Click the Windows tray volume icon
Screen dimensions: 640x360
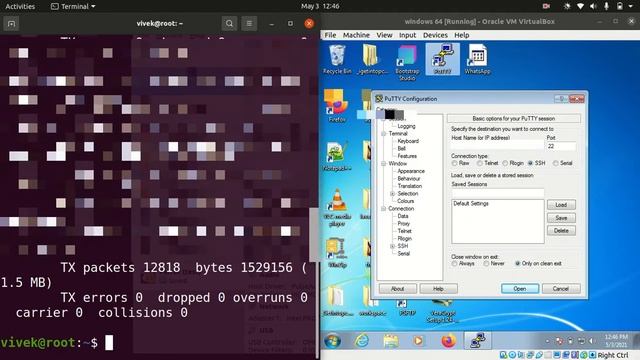pos(591,341)
